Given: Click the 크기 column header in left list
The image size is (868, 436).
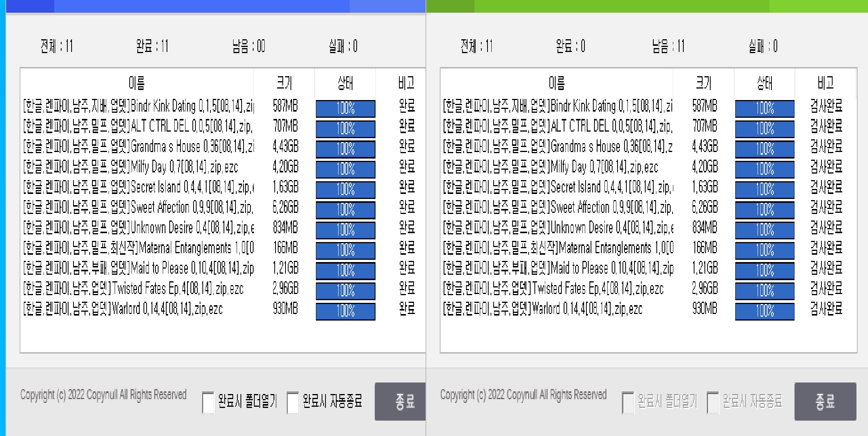Looking at the screenshot, I should tap(284, 83).
